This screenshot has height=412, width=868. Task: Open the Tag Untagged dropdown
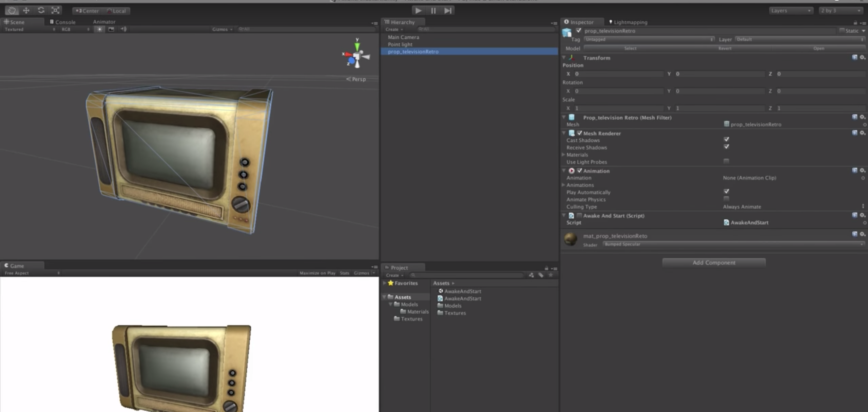pos(649,39)
